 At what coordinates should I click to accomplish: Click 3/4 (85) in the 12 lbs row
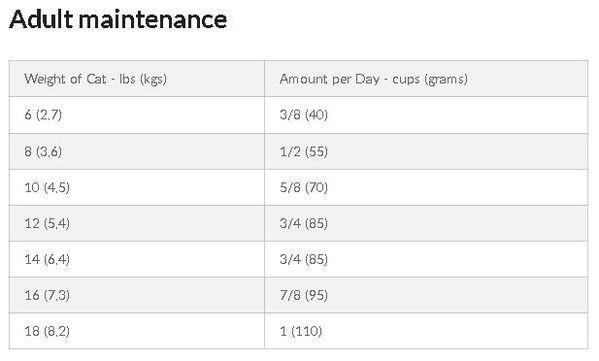[426, 223]
